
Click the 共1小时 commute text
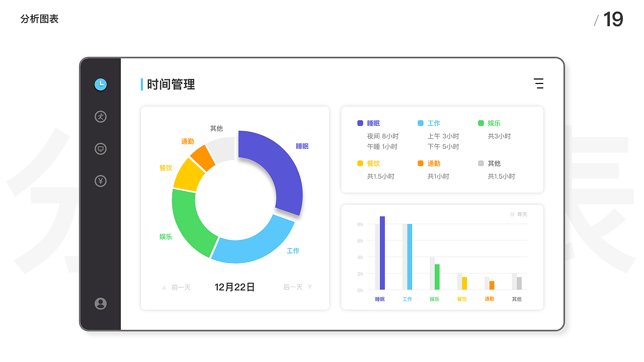pyautogui.click(x=439, y=176)
